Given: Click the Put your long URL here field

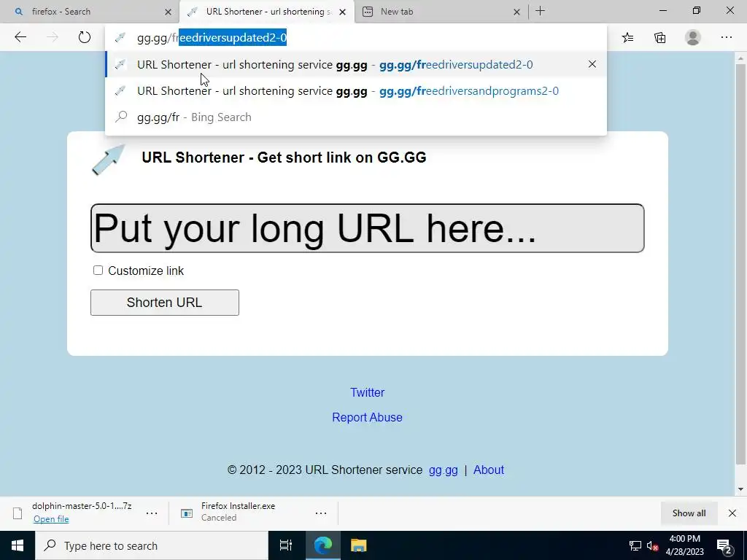Looking at the screenshot, I should click(368, 228).
